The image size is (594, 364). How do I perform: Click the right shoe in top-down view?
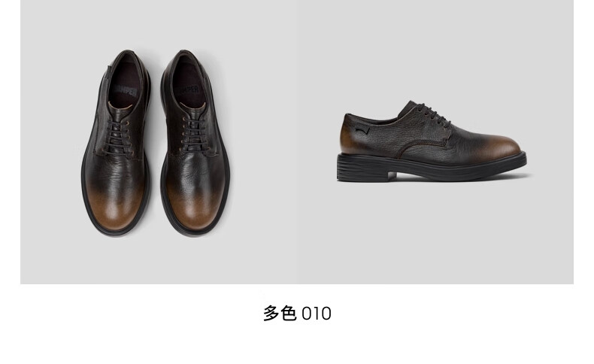click(195, 143)
